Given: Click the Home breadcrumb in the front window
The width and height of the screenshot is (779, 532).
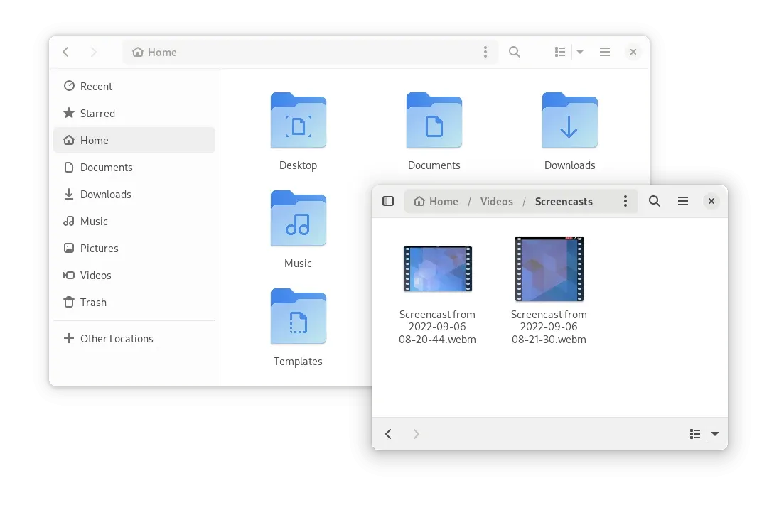Looking at the screenshot, I should [x=435, y=201].
